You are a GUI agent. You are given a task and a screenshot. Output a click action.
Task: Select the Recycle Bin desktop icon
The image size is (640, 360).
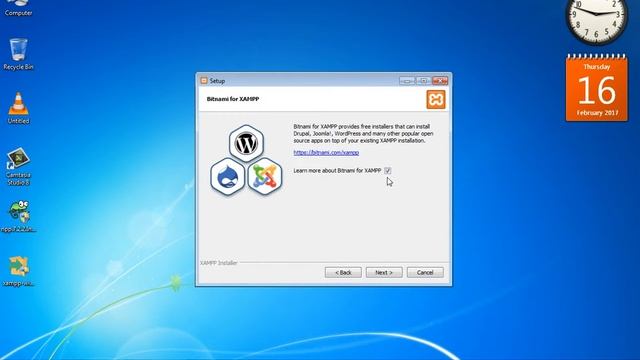tap(18, 54)
